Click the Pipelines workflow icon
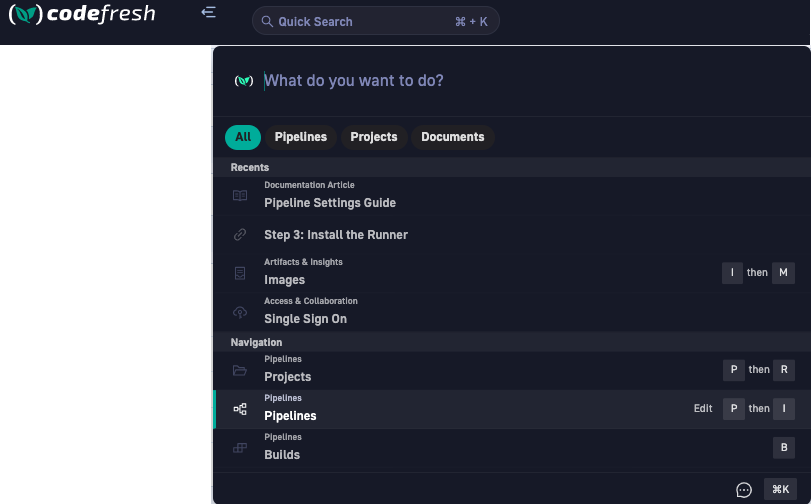811x504 pixels. 240,409
